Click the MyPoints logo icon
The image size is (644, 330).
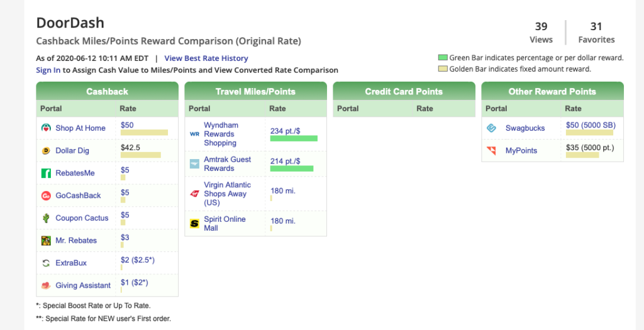tap(491, 151)
